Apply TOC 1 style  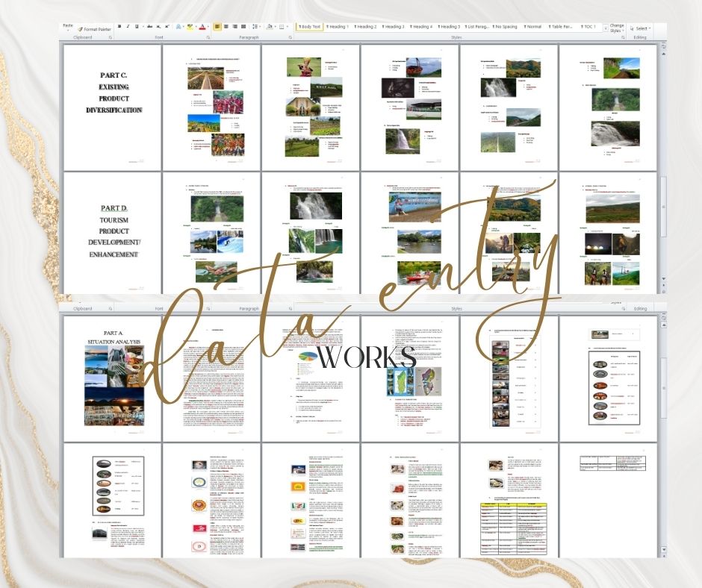click(588, 27)
